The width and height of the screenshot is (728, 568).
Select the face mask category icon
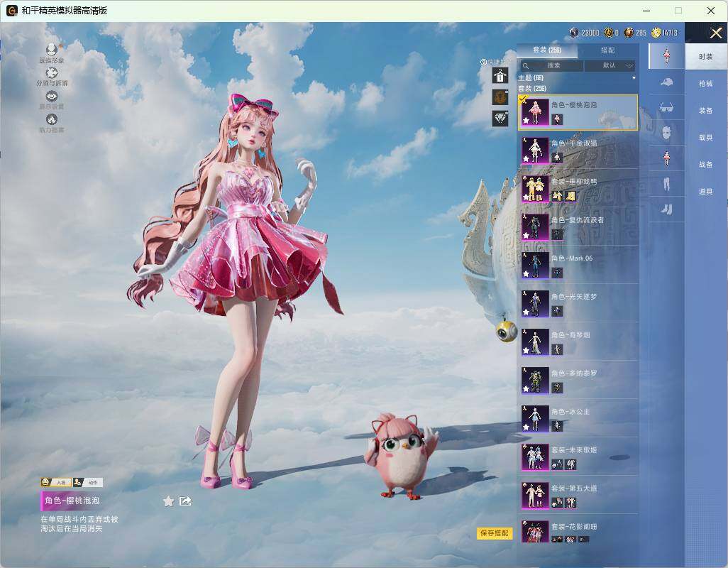pyautogui.click(x=667, y=133)
